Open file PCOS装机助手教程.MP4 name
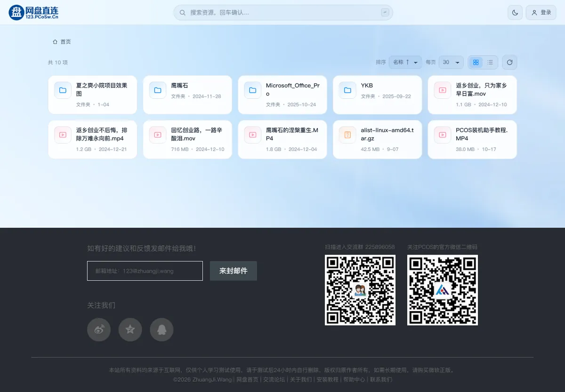The image size is (565, 392). (x=482, y=134)
